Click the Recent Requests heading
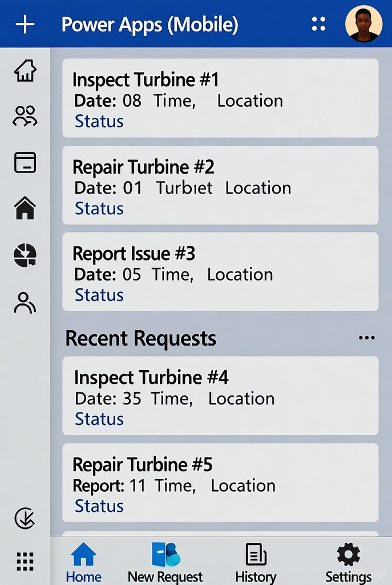Viewport: 392px width, 585px height. point(140,338)
